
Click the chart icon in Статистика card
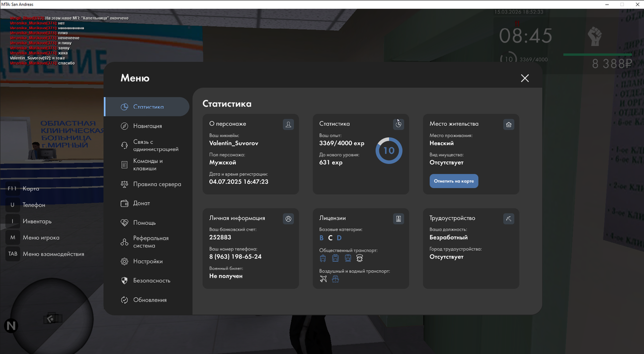click(398, 124)
